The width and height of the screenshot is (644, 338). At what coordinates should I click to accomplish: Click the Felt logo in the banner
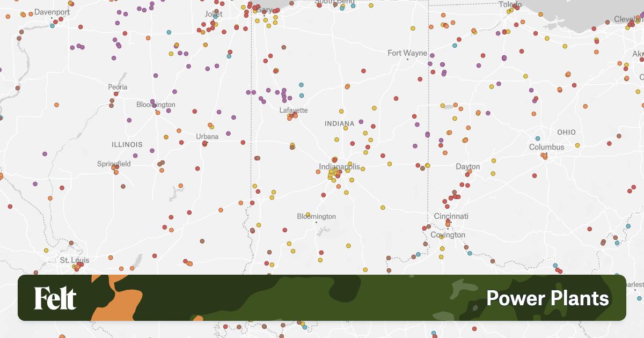pyautogui.click(x=55, y=298)
